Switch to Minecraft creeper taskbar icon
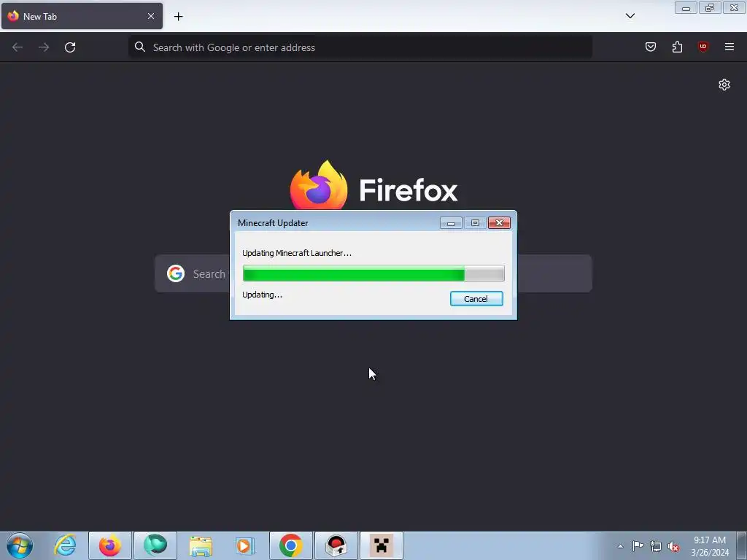 (381, 545)
